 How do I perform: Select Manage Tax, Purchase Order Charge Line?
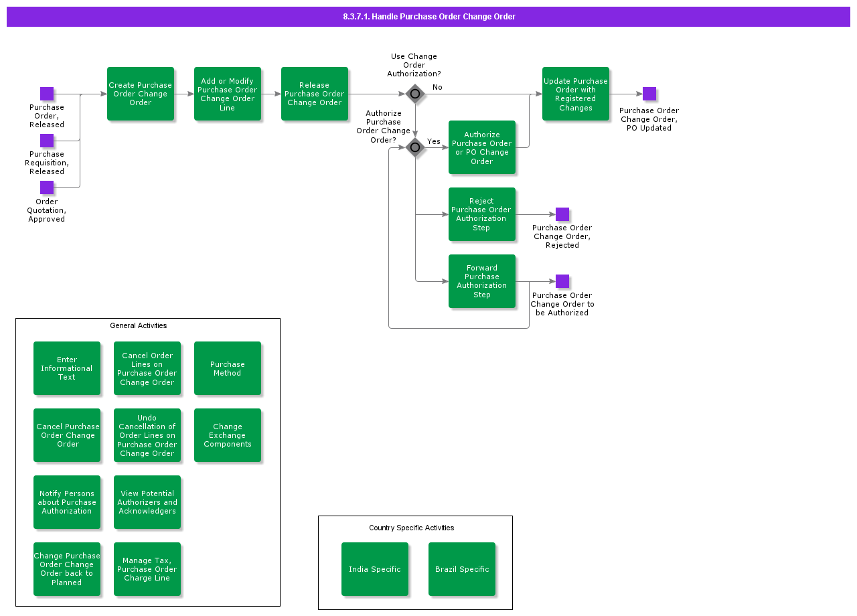(x=147, y=569)
